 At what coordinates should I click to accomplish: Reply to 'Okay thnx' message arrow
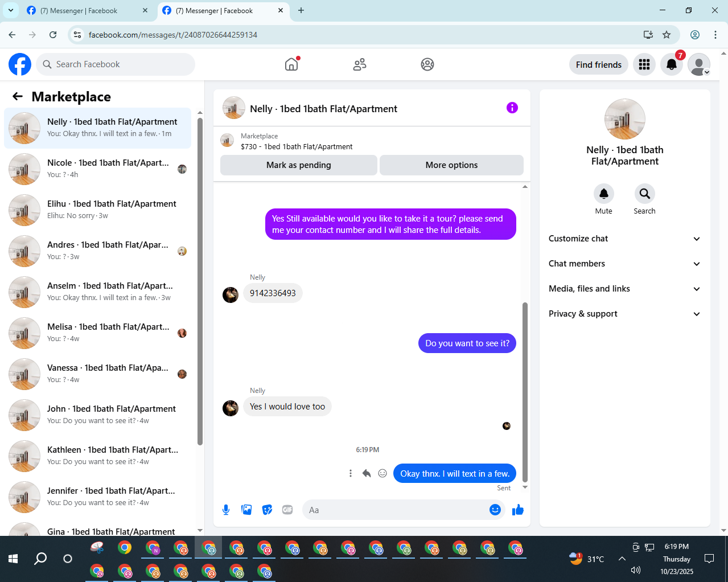tap(367, 473)
